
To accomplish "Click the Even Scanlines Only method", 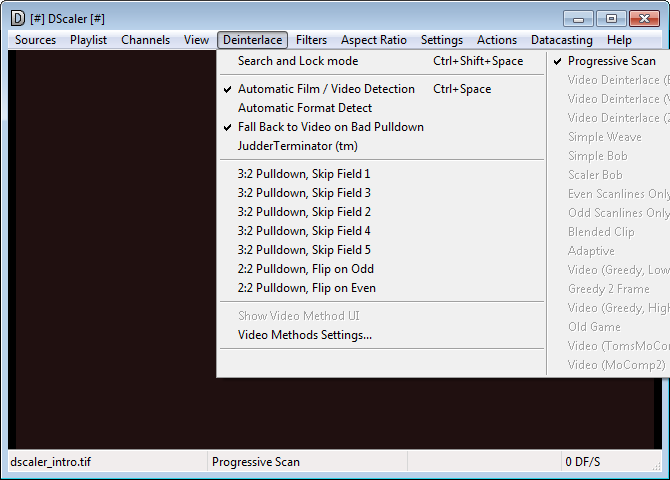I will tap(609, 194).
